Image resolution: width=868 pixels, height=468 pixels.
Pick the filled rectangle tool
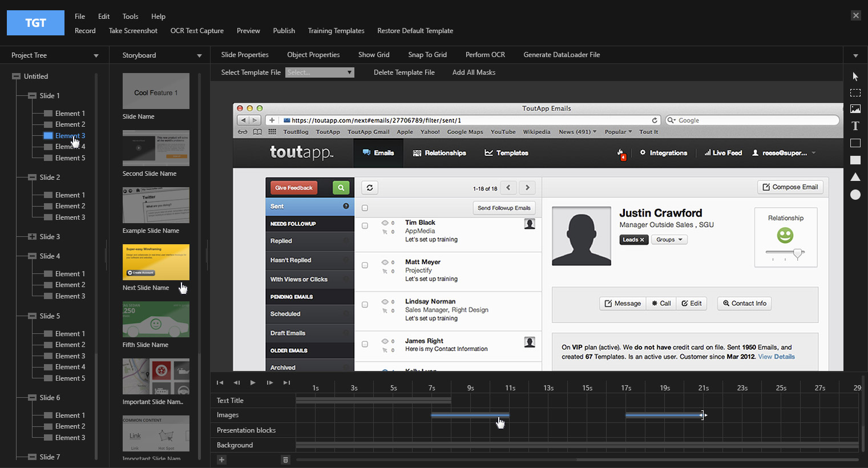point(855,160)
